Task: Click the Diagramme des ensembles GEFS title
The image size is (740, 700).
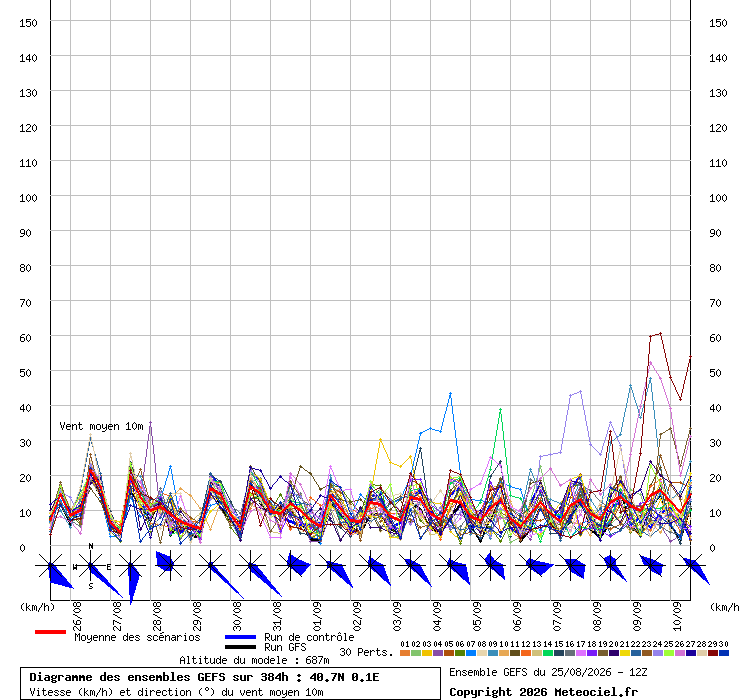Action: [204, 677]
